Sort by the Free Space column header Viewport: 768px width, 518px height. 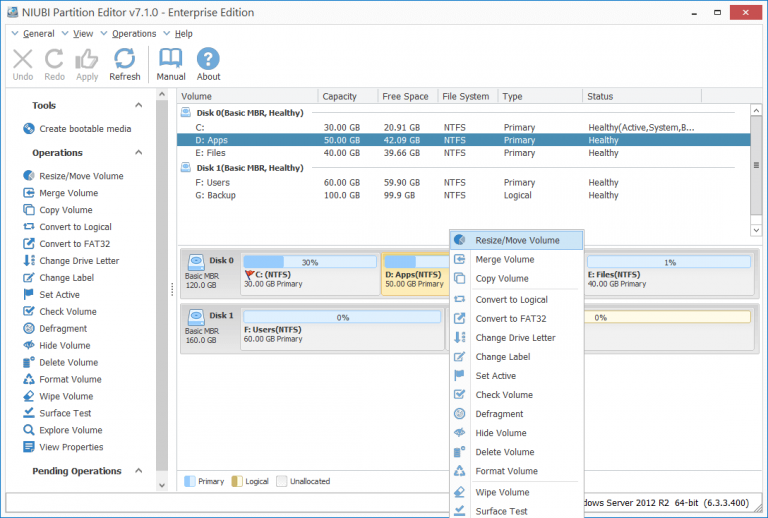(408, 96)
